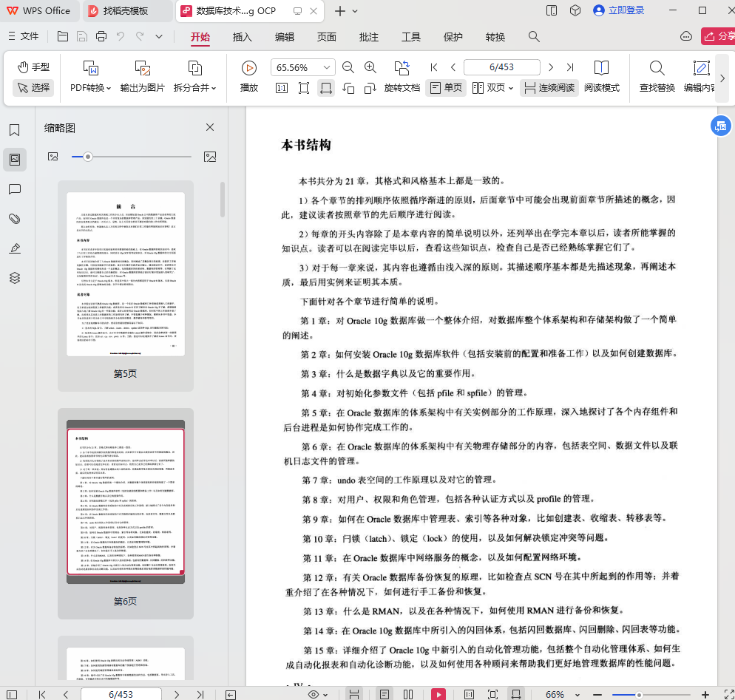Fit width with the ribbon fit-width icon
Screen dimensions: 735x700
326,88
